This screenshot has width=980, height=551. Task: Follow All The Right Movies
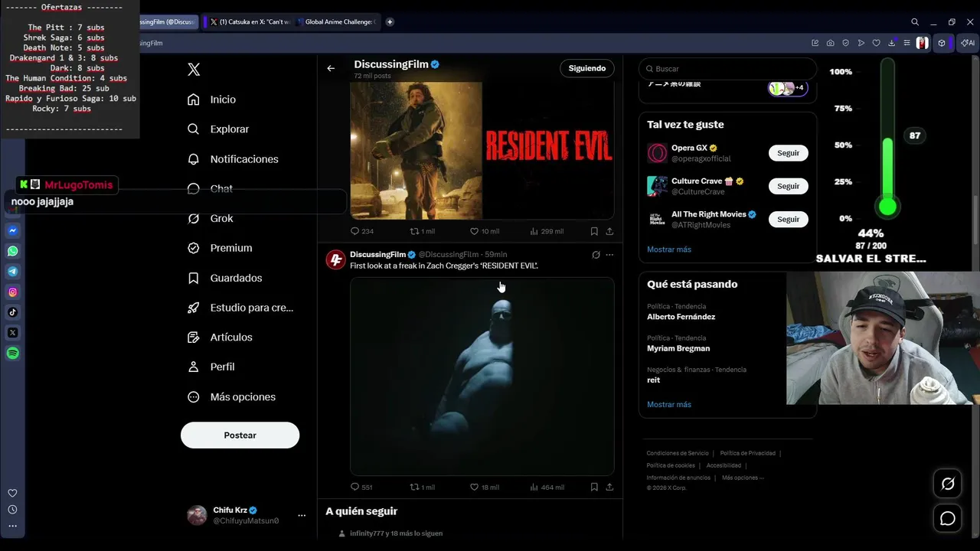(x=788, y=219)
